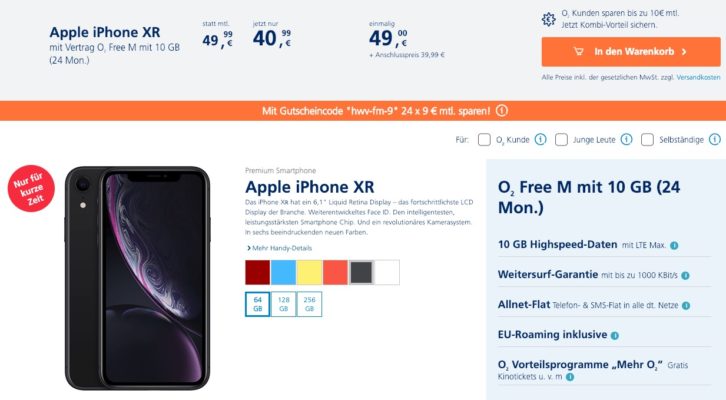Click info icon next to O2 Kunde
Image resolution: width=726 pixels, height=400 pixels.
pos(540,139)
